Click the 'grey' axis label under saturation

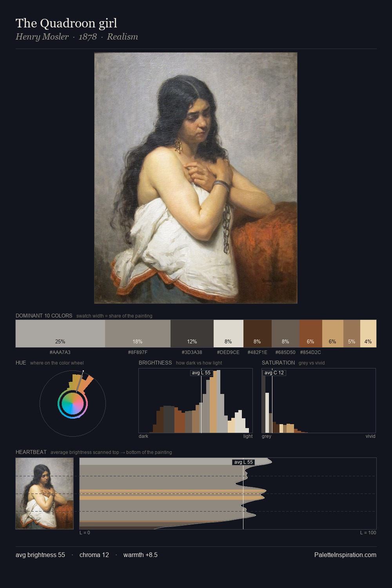tap(267, 436)
